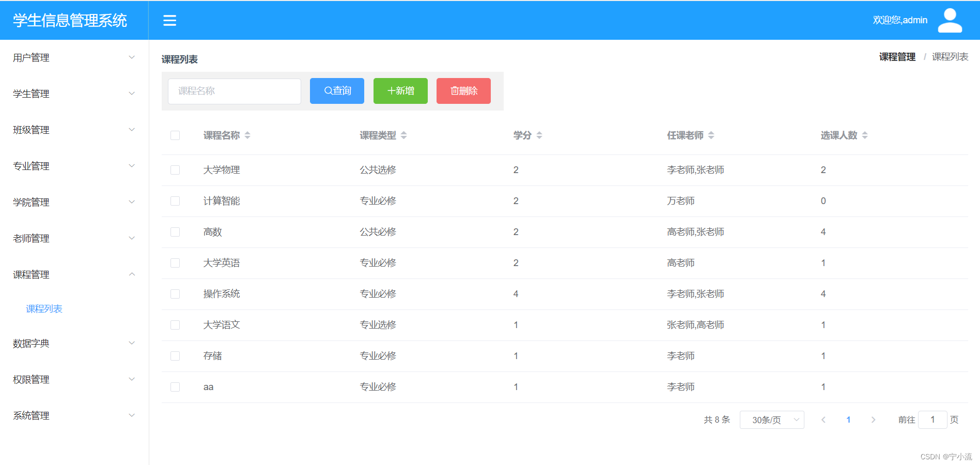Check the 大学语文 row checkbox
The image size is (980, 465).
coord(175,325)
